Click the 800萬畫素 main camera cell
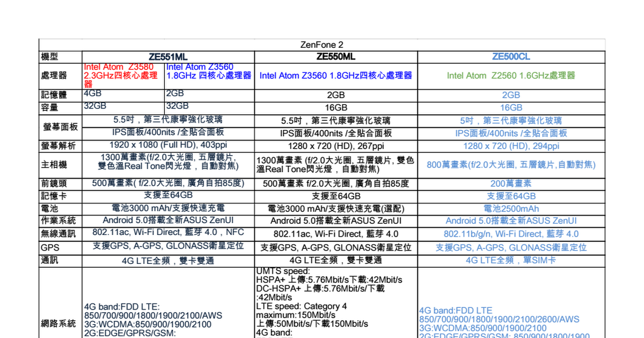 (511, 165)
